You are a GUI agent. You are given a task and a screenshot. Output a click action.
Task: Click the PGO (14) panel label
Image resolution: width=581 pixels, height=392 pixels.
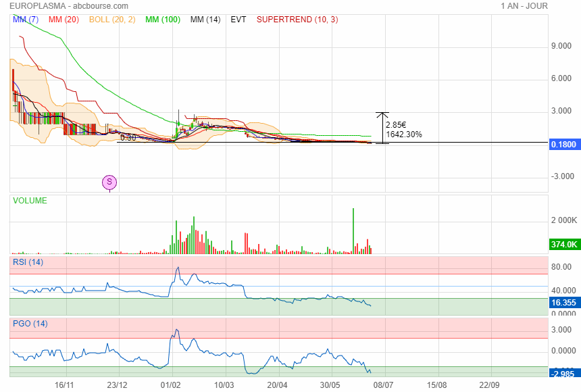tap(30, 324)
